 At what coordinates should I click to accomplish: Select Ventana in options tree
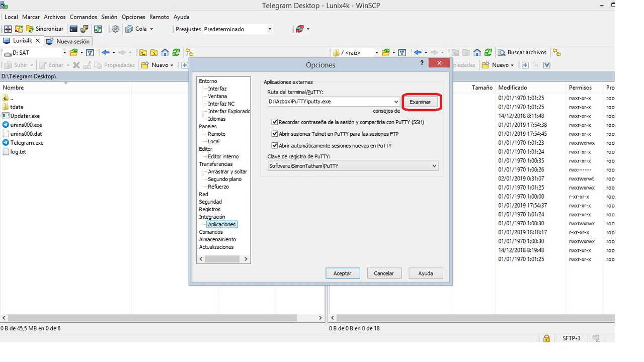point(217,96)
